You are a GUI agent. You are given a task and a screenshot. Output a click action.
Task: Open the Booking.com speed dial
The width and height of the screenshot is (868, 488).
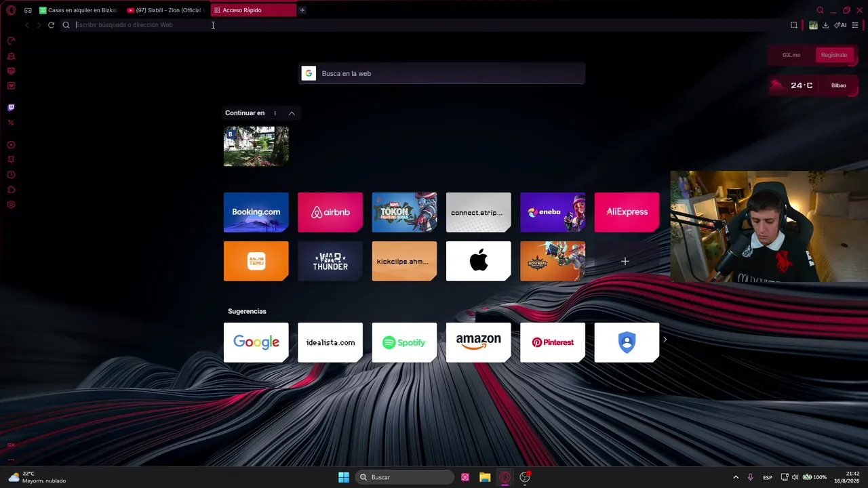(x=256, y=212)
